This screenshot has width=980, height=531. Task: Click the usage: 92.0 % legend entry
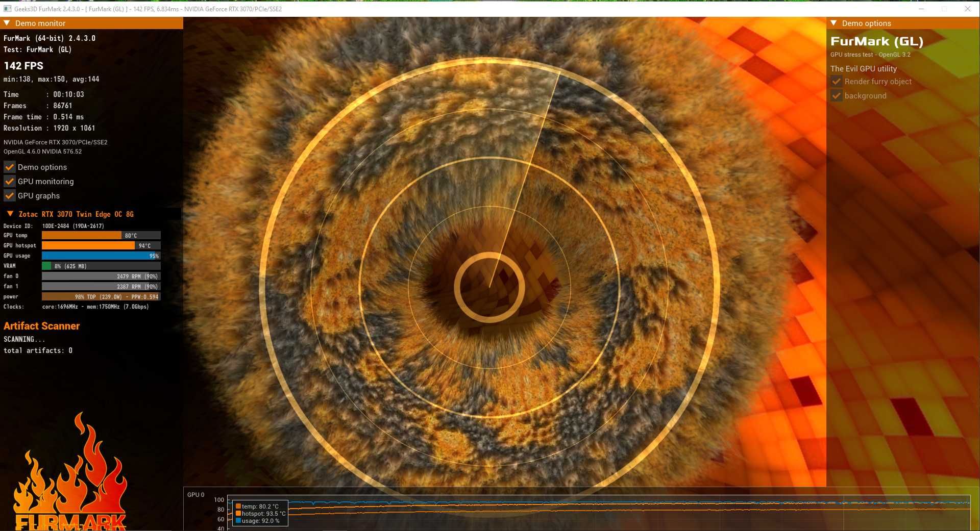pos(260,521)
